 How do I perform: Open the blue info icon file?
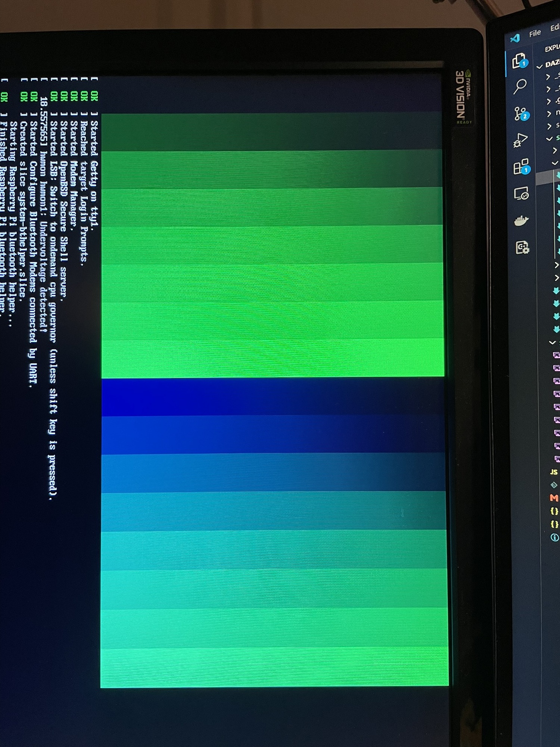(555, 537)
